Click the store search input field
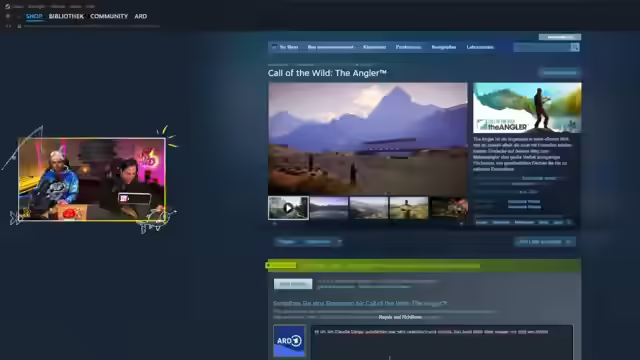The image size is (640, 360). (541, 47)
